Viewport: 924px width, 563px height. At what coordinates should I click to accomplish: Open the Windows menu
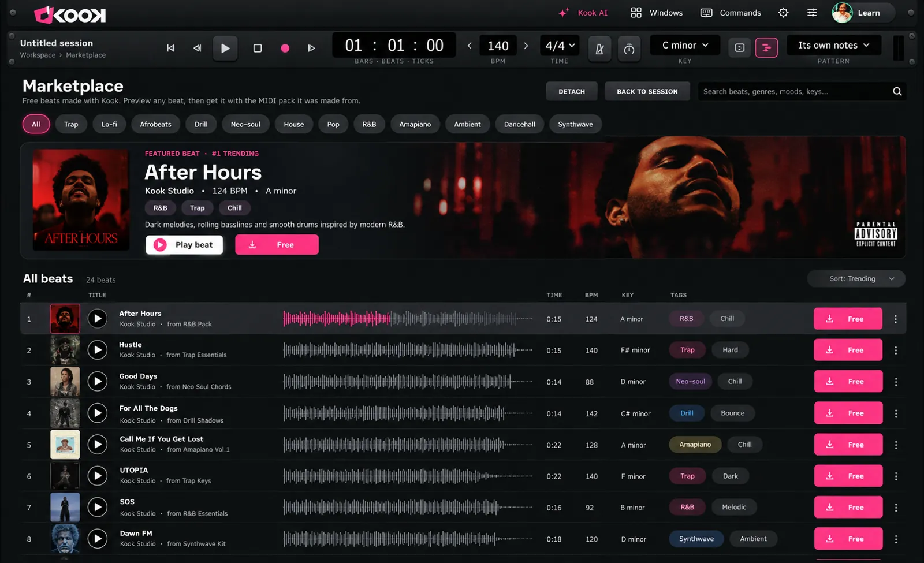click(x=657, y=13)
